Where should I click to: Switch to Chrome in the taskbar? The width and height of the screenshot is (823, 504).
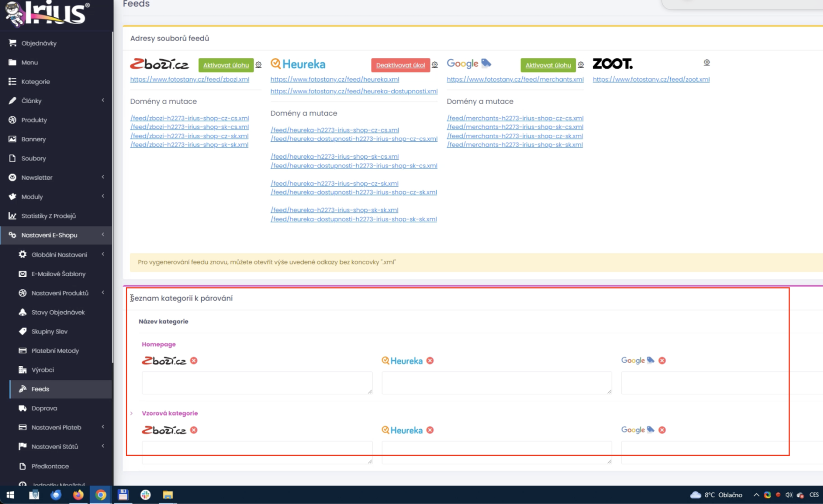100,495
